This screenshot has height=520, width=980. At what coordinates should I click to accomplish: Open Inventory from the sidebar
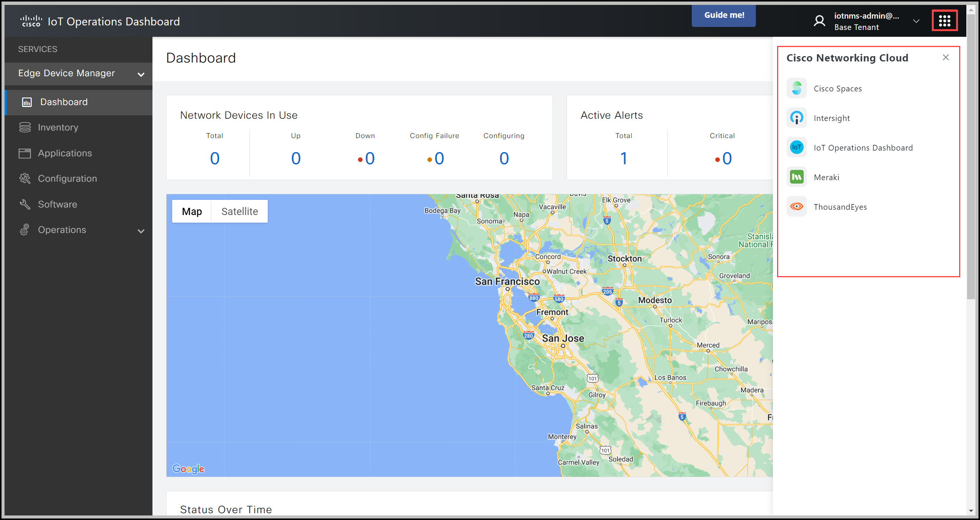coord(58,127)
